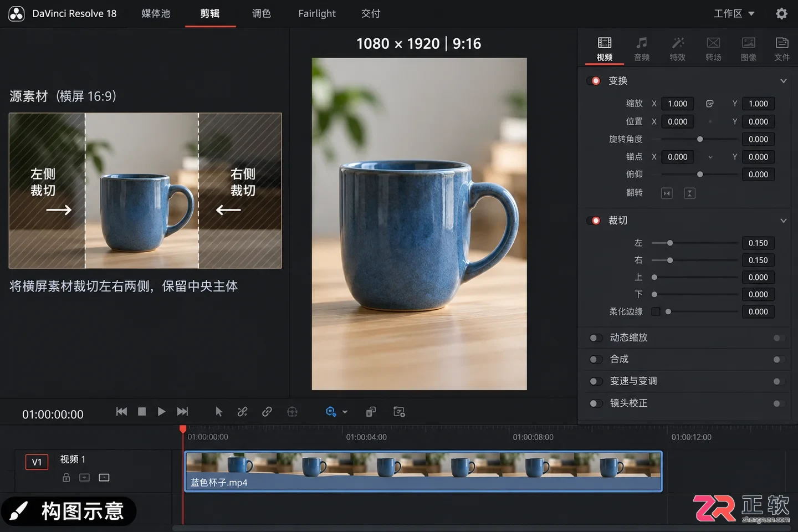Viewport: 798px width, 532px height.
Task: Open the 特效 inspector tab
Action: (678, 49)
